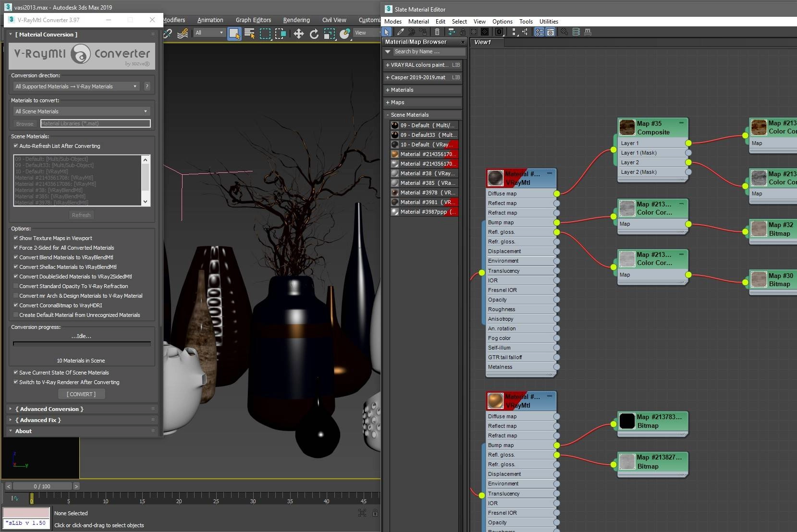This screenshot has height=532, width=797.
Task: Click Lay Out Children icon in Slate toolbar
Action: pos(525,32)
